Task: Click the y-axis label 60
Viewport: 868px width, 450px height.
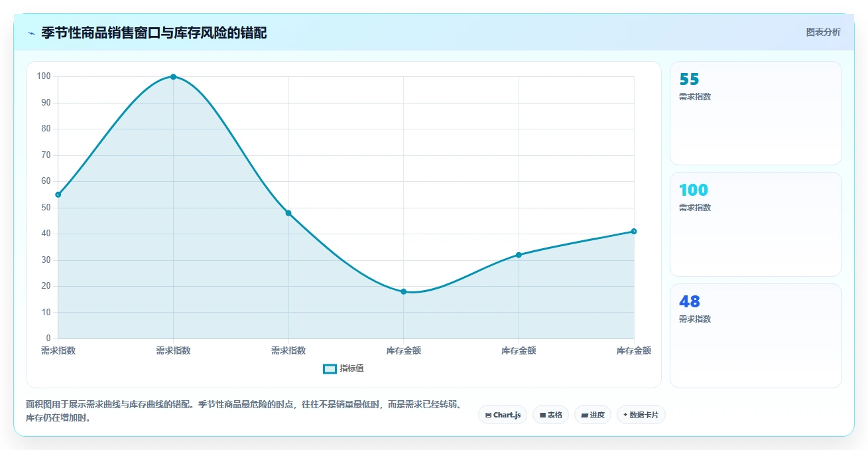Action: 44,181
